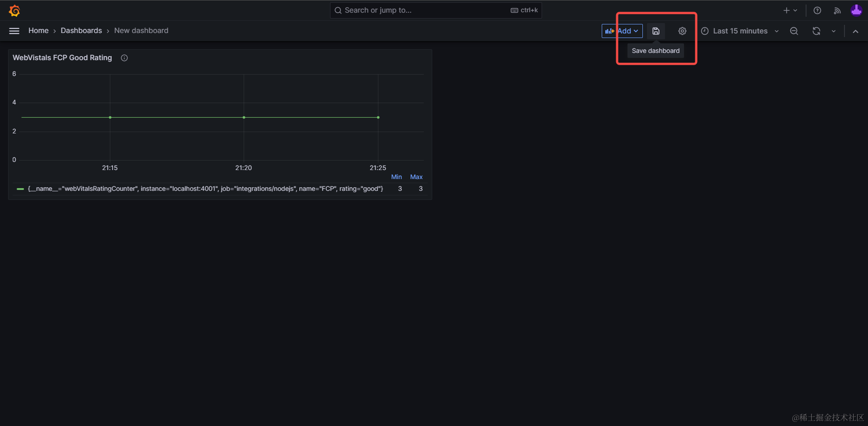
Task: Click the user profile avatar
Action: (856, 10)
